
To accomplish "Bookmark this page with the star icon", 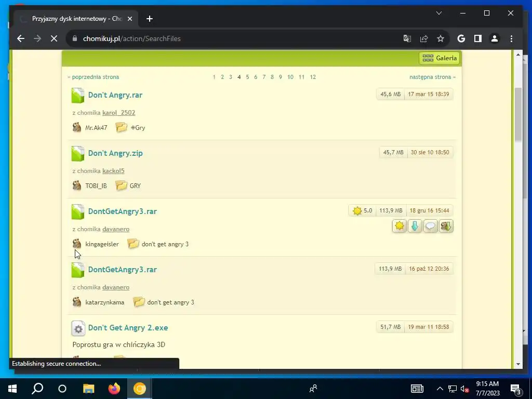I will (x=441, y=38).
